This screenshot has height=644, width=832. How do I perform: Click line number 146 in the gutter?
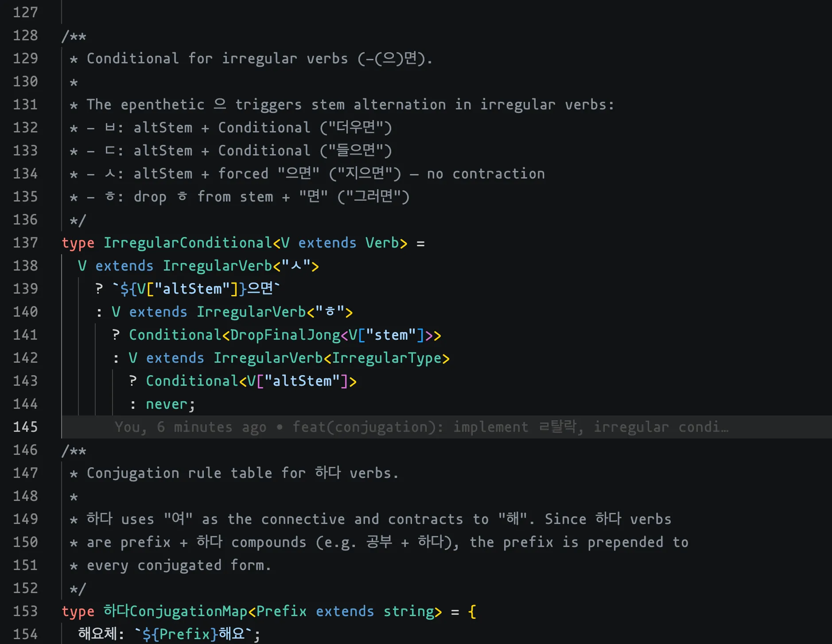tap(25, 450)
